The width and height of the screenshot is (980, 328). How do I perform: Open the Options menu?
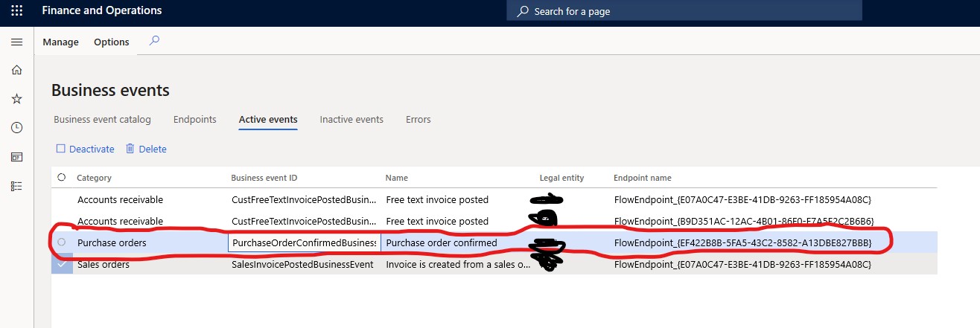[x=112, y=42]
